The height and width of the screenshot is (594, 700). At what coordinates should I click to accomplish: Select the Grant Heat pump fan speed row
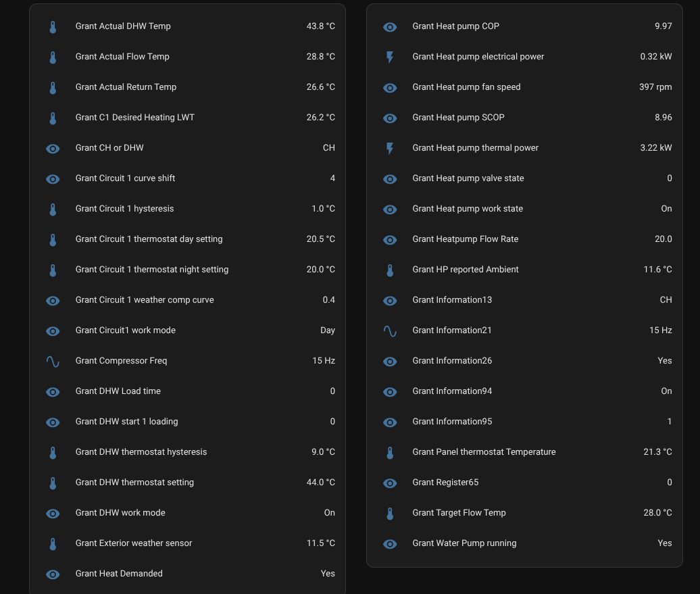466,87
